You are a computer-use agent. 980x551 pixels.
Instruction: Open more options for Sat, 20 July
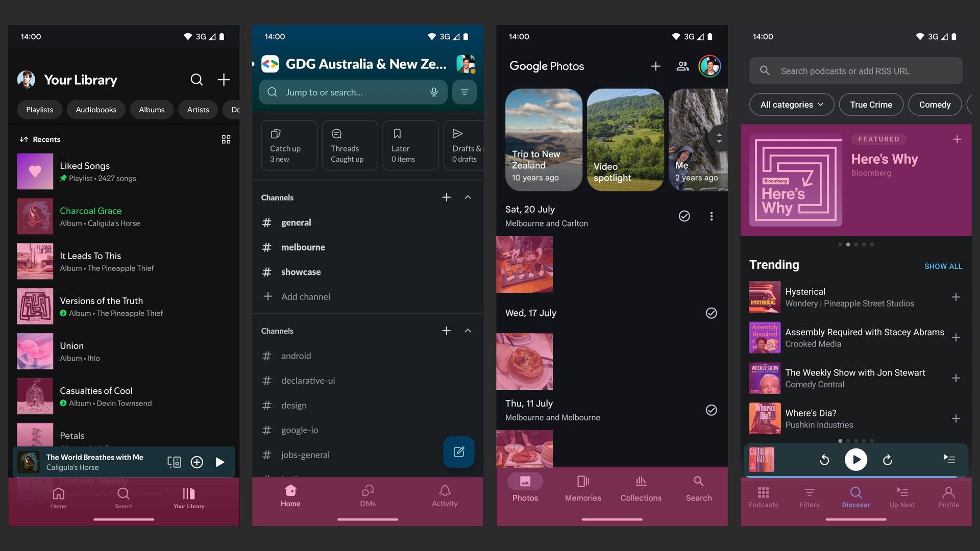click(711, 216)
